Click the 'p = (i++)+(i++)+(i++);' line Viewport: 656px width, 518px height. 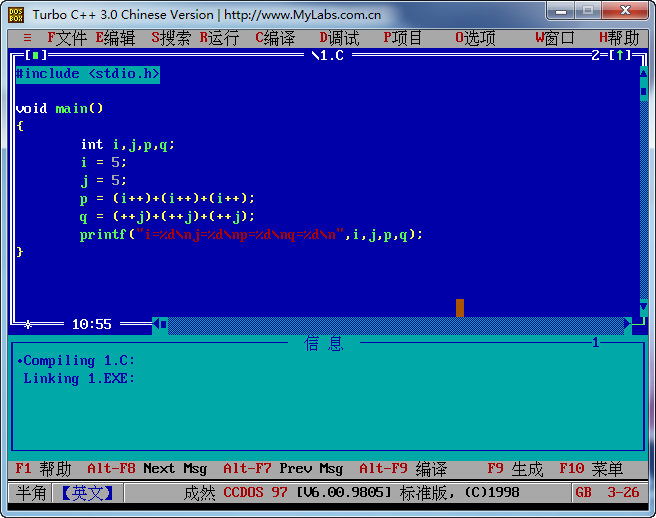pyautogui.click(x=167, y=198)
